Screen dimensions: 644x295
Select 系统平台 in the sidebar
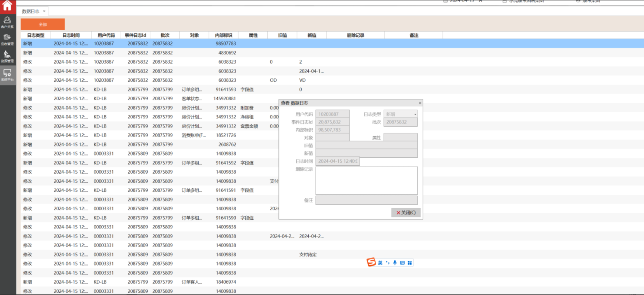[x=7, y=75]
